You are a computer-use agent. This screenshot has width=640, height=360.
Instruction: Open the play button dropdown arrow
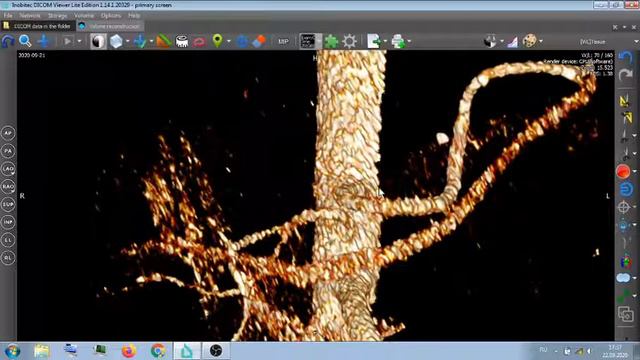coord(79,41)
